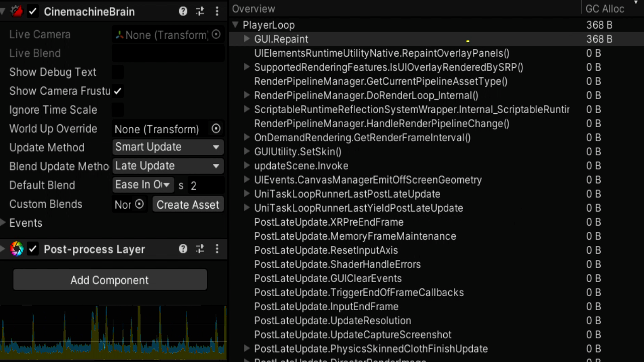Collapse the CinemachineBrain component foldout
Image resolution: width=644 pixels, height=362 pixels.
[x=3, y=11]
